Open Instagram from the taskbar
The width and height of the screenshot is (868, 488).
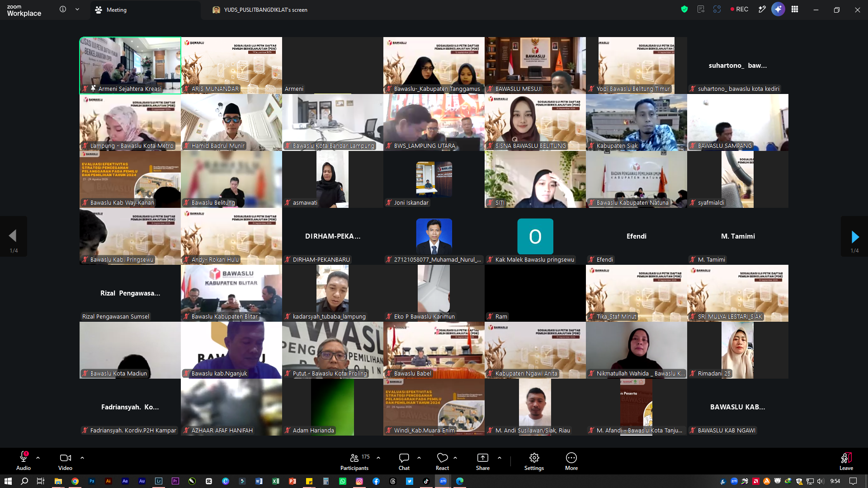(359, 481)
